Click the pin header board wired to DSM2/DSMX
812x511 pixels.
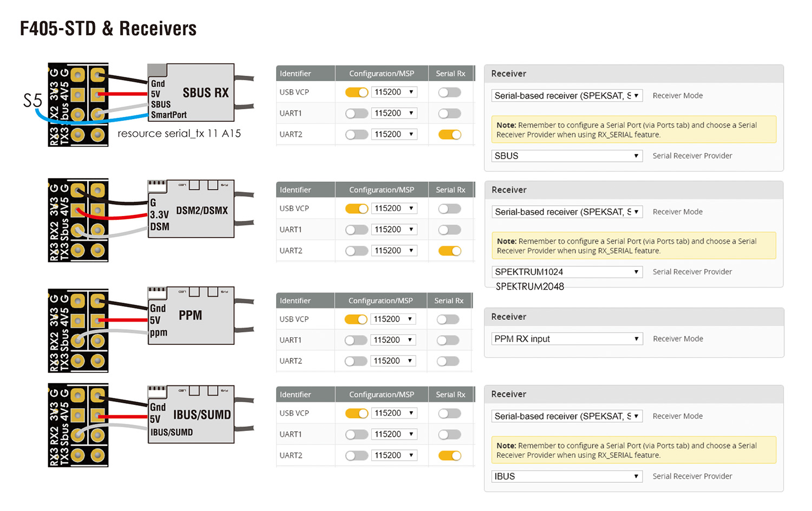(x=78, y=220)
